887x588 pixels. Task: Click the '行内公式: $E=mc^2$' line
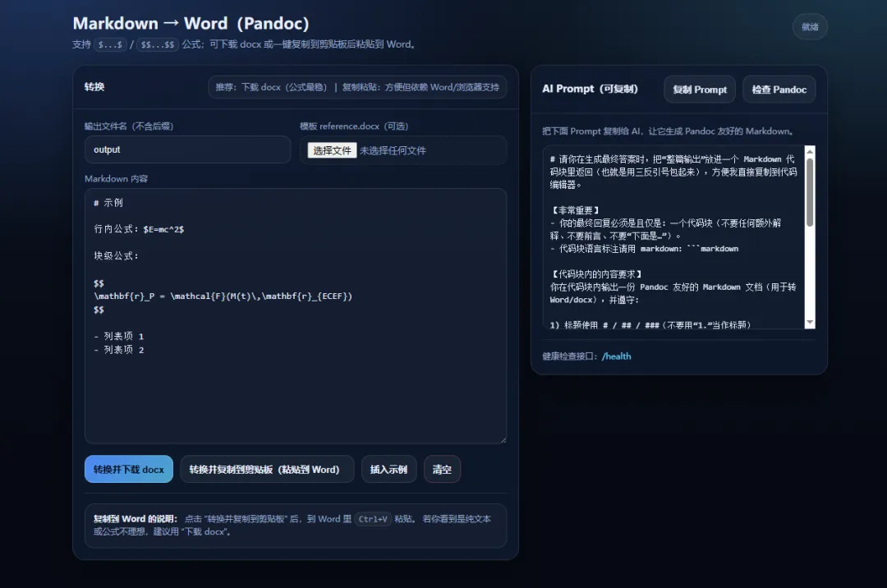pos(139,229)
